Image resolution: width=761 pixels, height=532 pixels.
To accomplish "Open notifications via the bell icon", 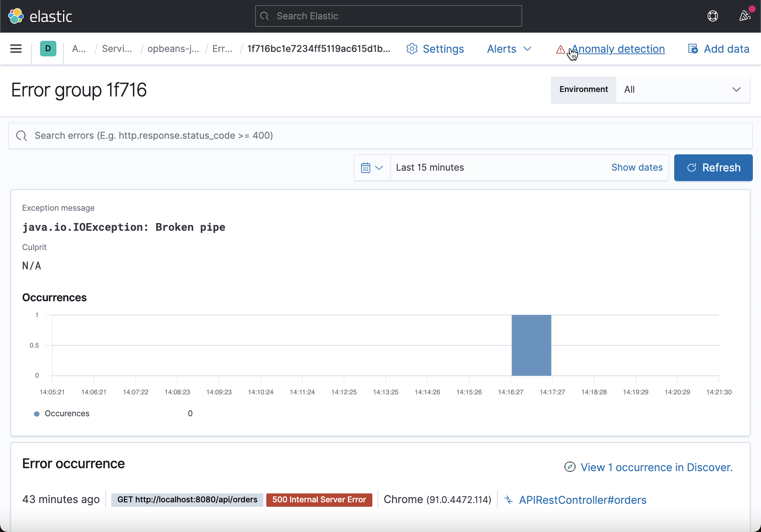I will click(744, 16).
